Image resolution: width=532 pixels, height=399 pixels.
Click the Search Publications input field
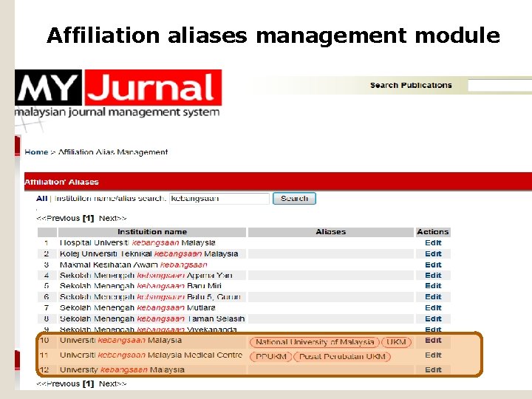coord(499,85)
